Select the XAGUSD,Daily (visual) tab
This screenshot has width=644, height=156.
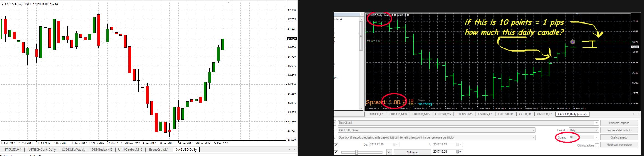[572, 114]
